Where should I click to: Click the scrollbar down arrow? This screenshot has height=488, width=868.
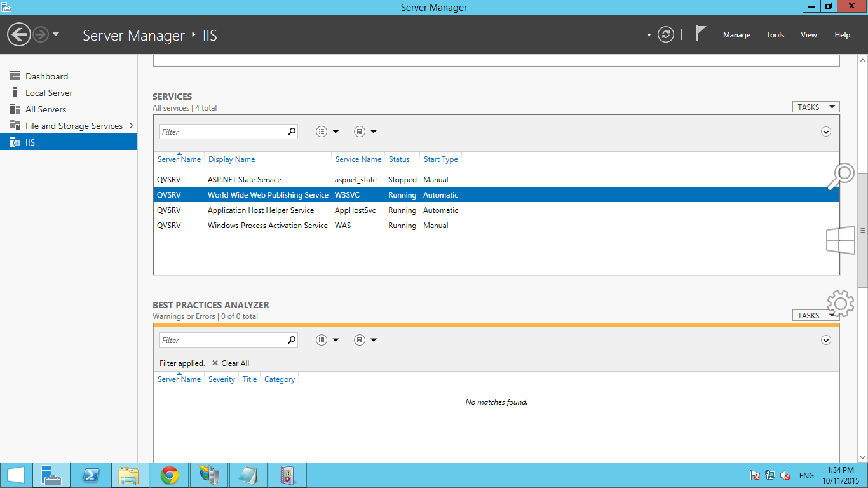point(862,457)
